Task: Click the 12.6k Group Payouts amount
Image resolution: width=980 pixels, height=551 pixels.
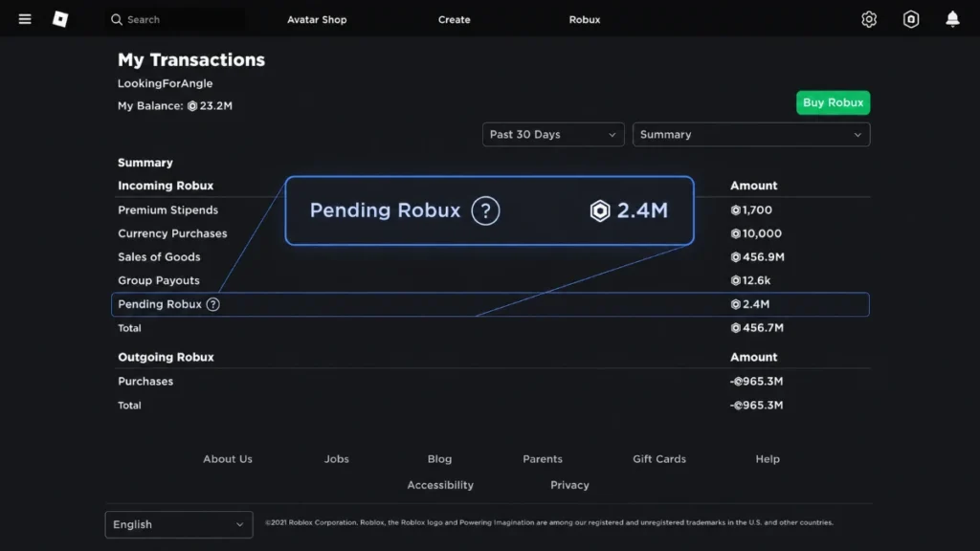Action: (750, 280)
